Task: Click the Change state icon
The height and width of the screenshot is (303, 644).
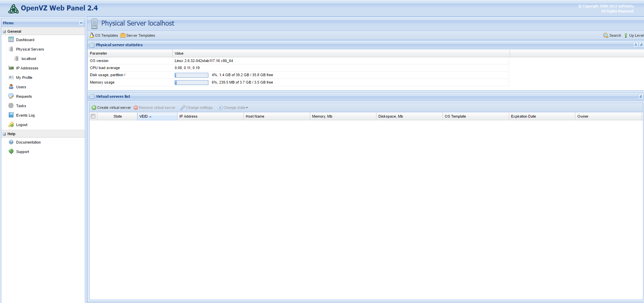Action: point(220,108)
